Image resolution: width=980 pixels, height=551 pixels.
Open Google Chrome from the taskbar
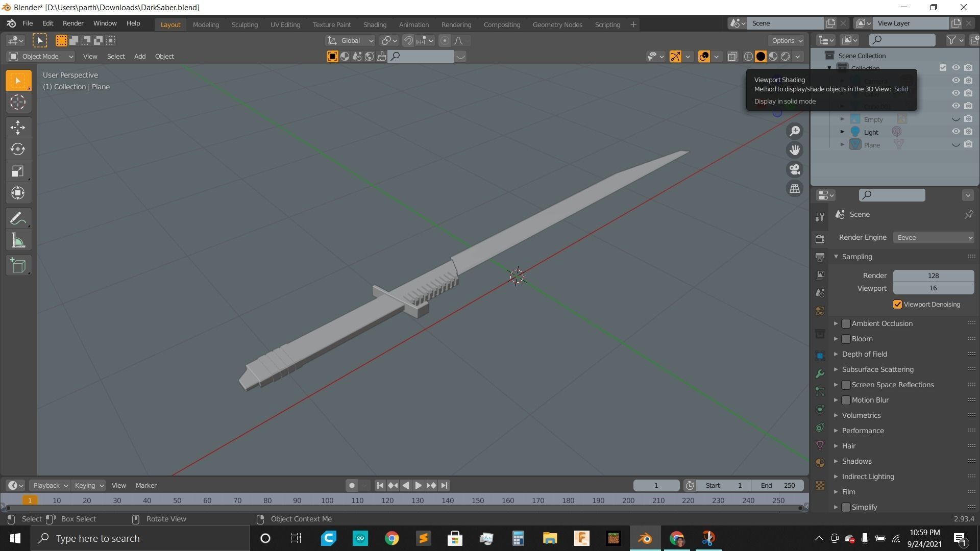coord(391,539)
